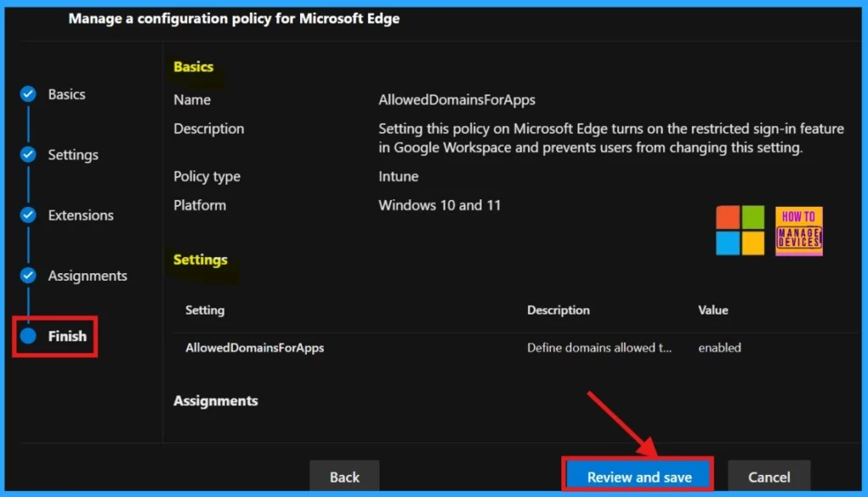Go to the Settings wizard step
This screenshot has height=497, width=868.
click(x=73, y=154)
